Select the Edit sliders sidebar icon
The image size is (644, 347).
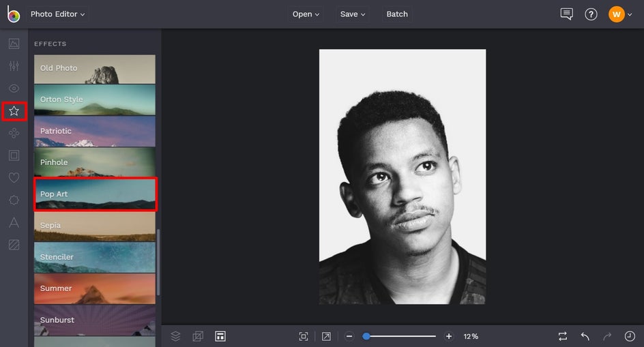tap(14, 66)
